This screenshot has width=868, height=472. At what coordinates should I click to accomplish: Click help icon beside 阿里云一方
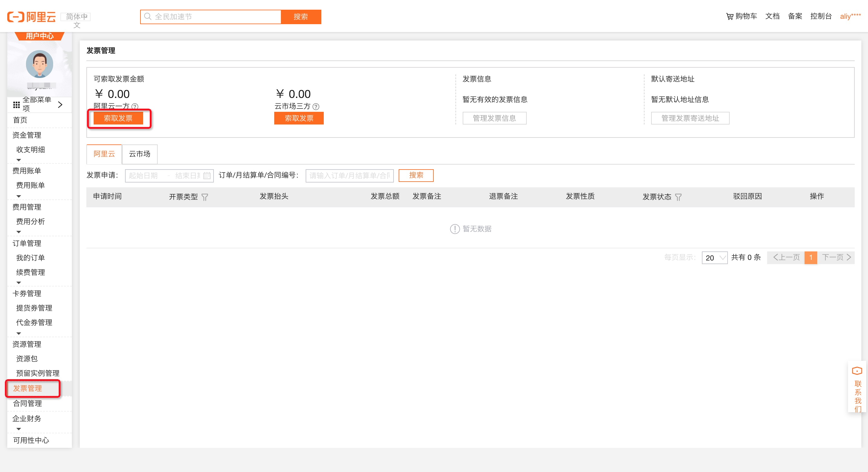pos(135,106)
